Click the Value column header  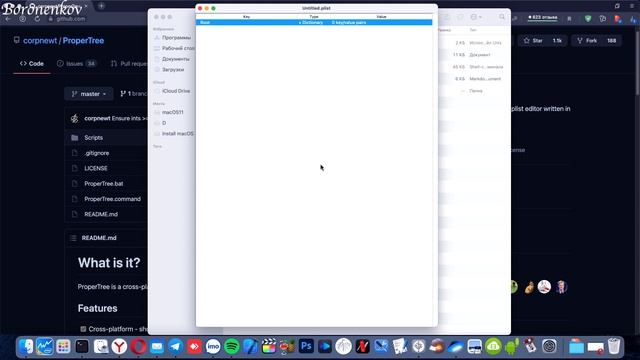[x=381, y=17]
